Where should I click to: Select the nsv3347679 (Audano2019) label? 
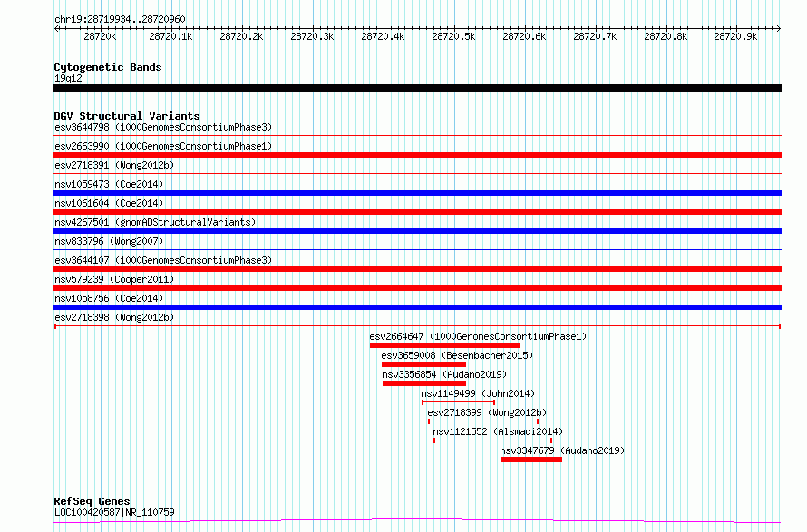click(562, 450)
